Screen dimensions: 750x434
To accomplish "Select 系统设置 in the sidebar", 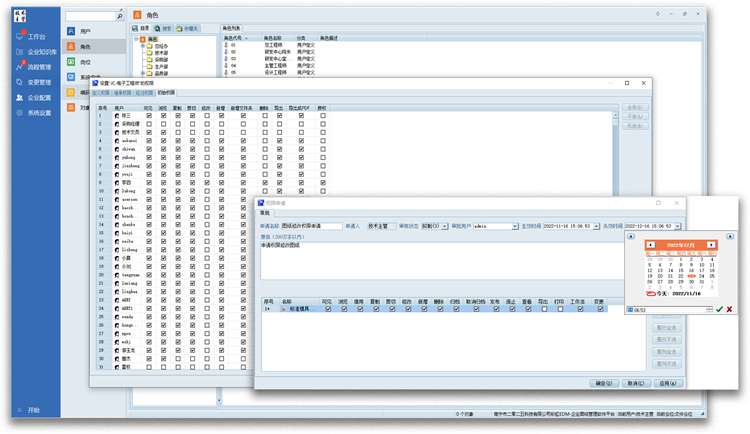I will click(x=40, y=113).
